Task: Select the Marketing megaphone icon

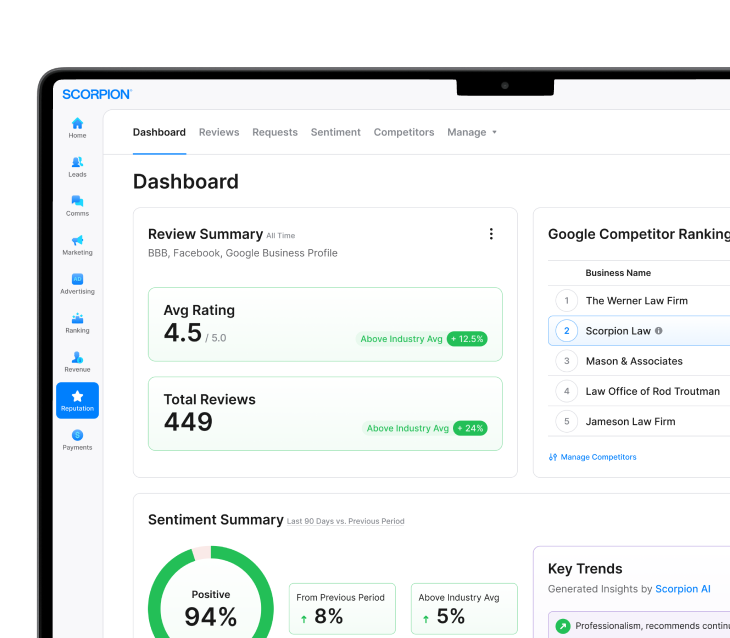Action: [77, 240]
